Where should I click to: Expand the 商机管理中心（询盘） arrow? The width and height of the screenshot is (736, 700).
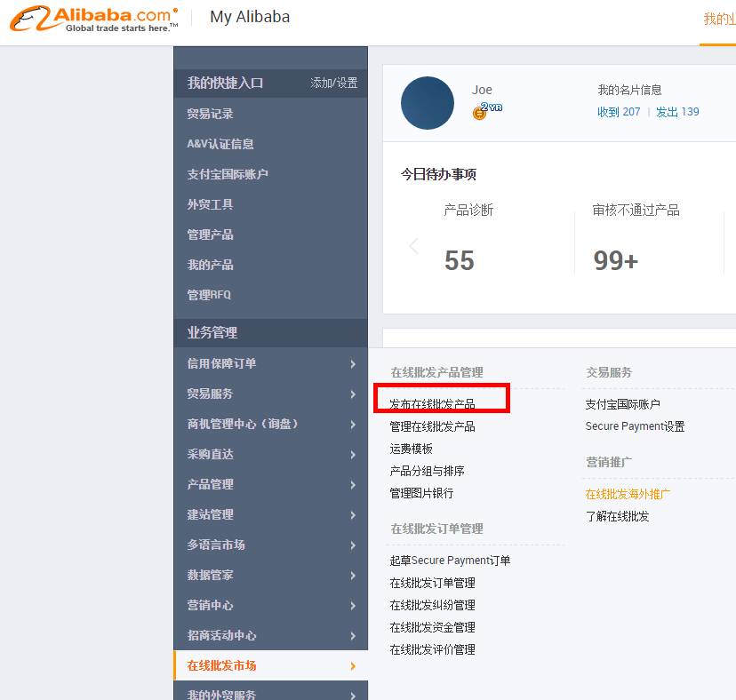(x=353, y=425)
